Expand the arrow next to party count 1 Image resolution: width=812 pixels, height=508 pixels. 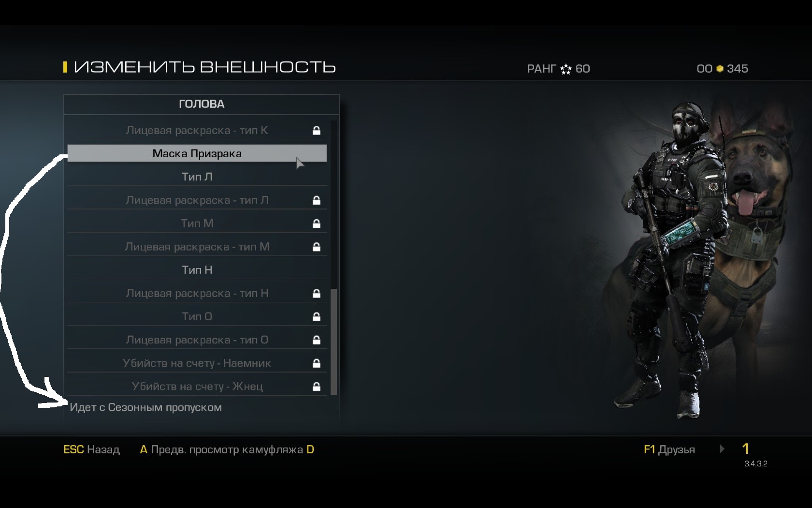pyautogui.click(x=722, y=449)
